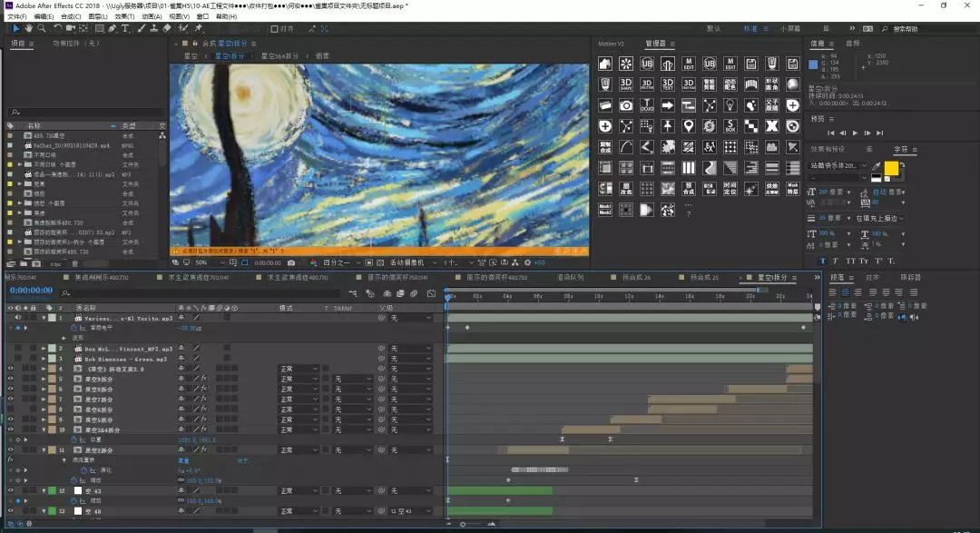Pick the eyedropper in the Character panel
This screenshot has width=980, height=533.
tap(876, 166)
